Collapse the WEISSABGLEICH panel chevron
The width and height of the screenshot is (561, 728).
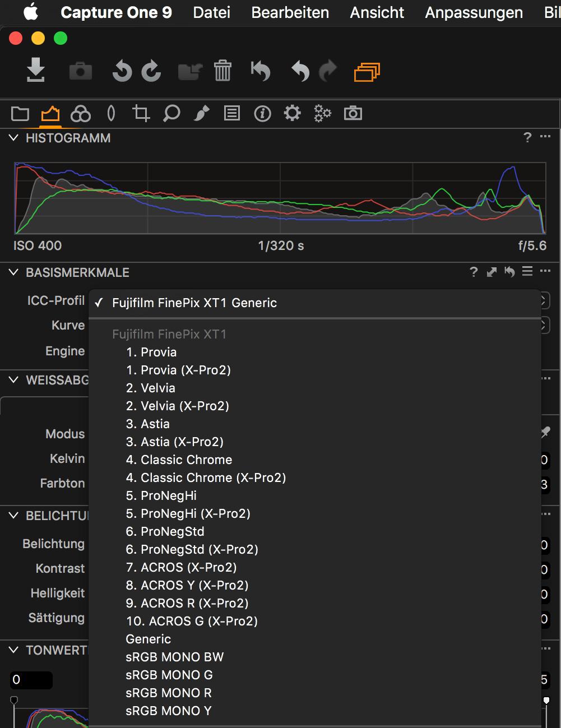point(14,380)
